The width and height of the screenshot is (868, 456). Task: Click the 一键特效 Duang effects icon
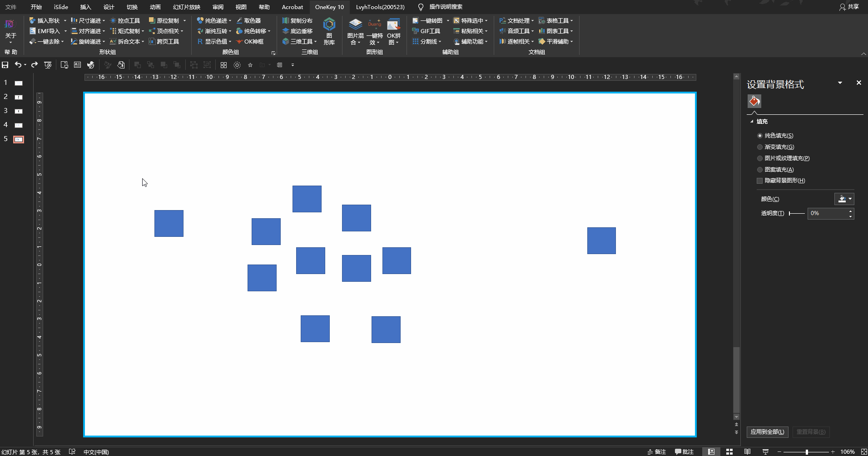click(375, 31)
